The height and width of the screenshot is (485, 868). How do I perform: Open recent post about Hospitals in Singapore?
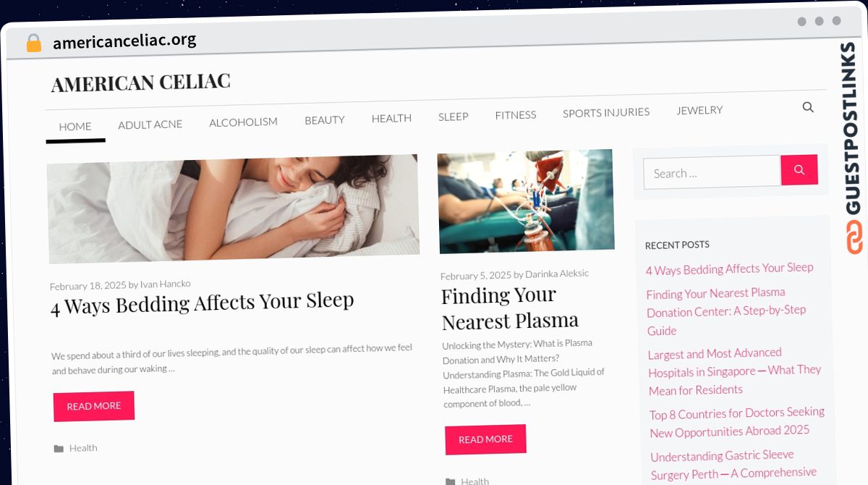735,371
